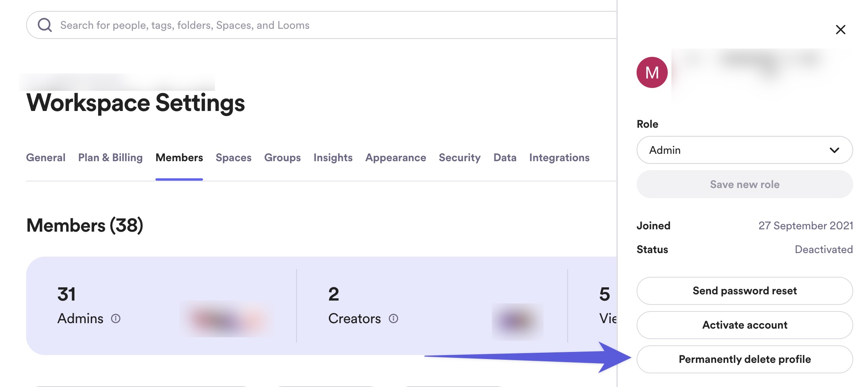Viewport: 868px width, 387px height.
Task: Click Send password reset button
Action: coord(745,291)
